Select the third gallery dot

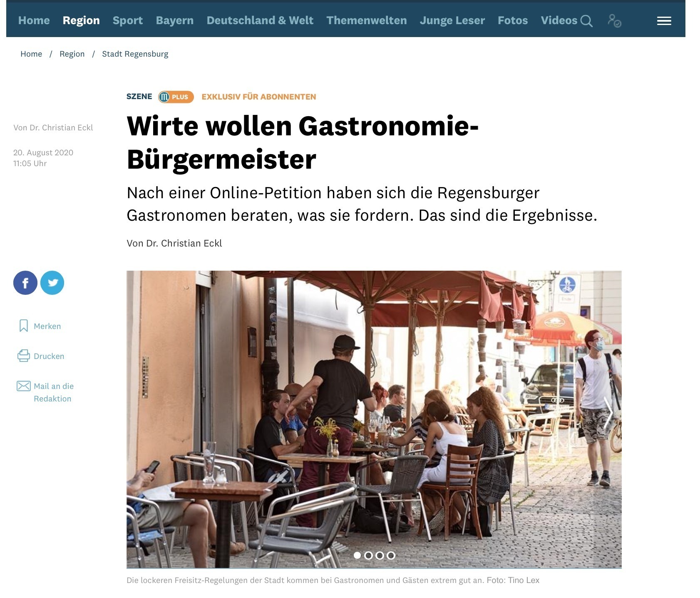[380, 555]
